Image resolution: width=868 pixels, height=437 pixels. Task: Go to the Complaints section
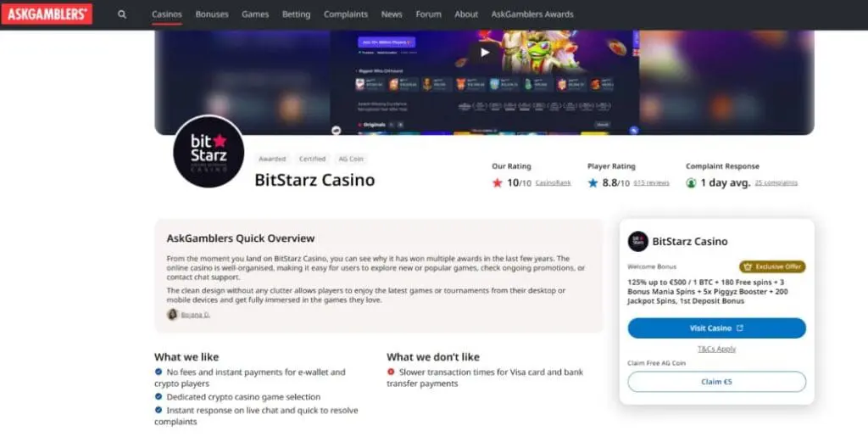[x=346, y=14]
